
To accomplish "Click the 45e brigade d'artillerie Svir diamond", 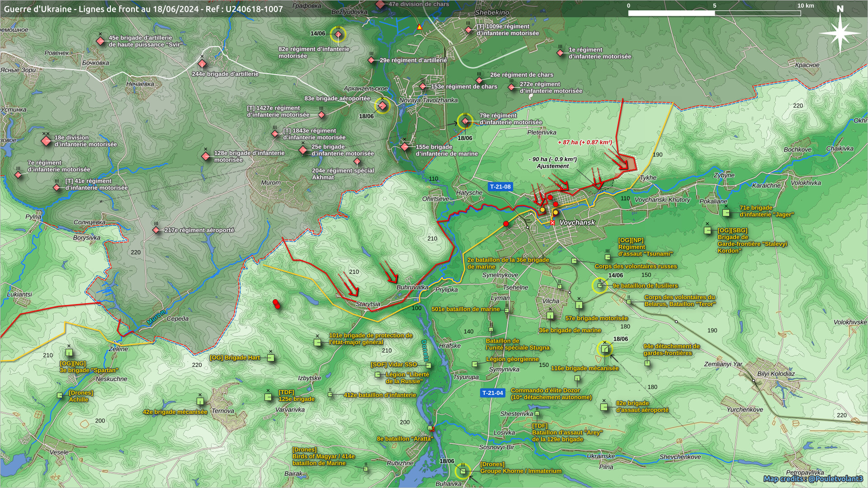I will point(100,41).
